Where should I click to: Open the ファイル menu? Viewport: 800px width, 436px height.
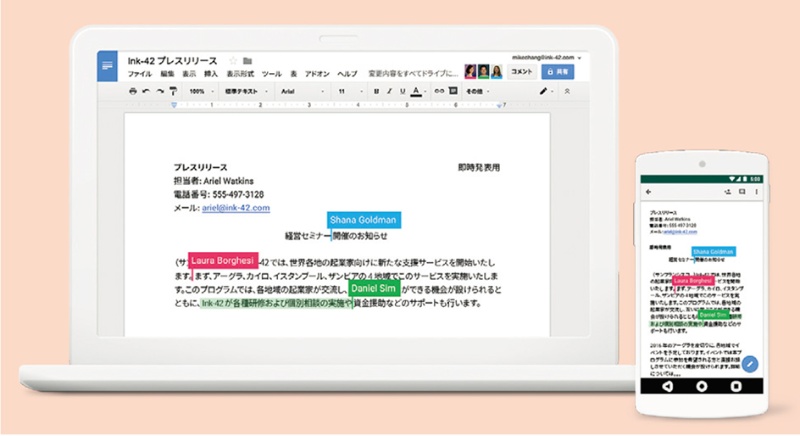(x=139, y=74)
